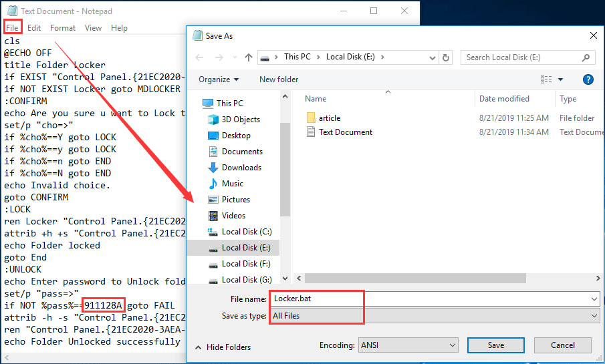Select Local Disk (E:) breadcrumb segment

(x=350, y=57)
